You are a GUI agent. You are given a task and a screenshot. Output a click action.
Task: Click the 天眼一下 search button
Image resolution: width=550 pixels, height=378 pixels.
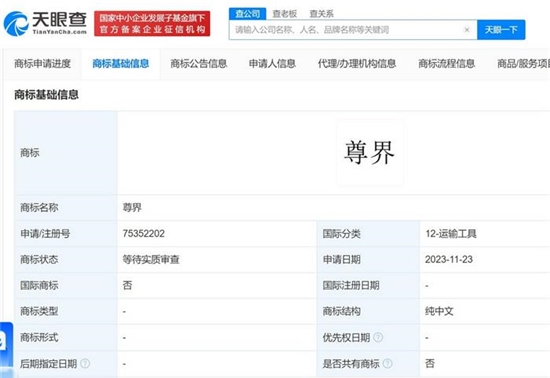[501, 30]
